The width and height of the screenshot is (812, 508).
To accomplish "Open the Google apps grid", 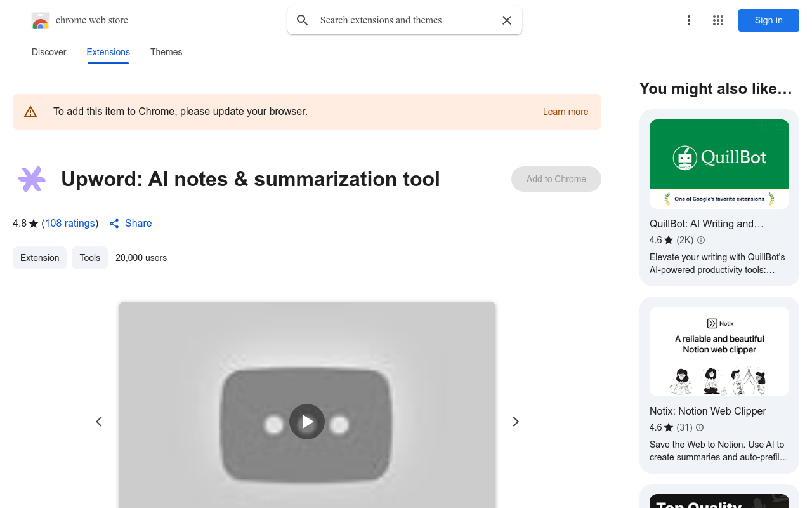I will (718, 20).
